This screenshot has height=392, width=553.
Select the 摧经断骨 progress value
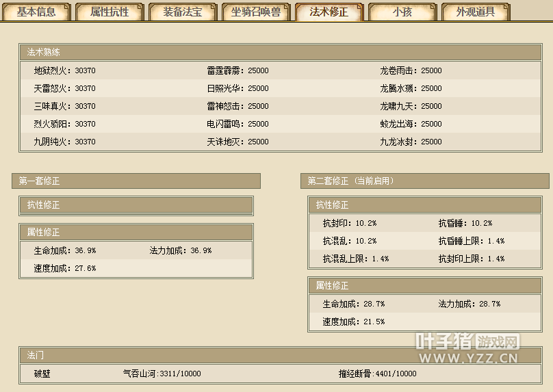pos(377,374)
